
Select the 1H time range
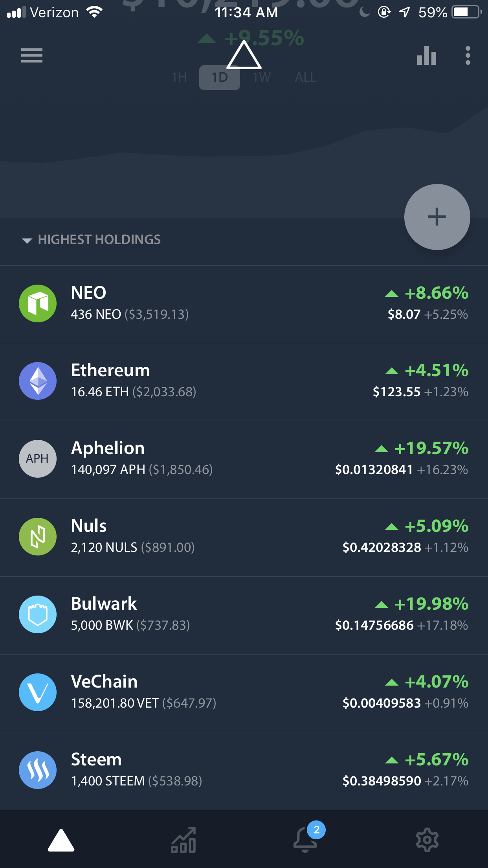pos(179,77)
